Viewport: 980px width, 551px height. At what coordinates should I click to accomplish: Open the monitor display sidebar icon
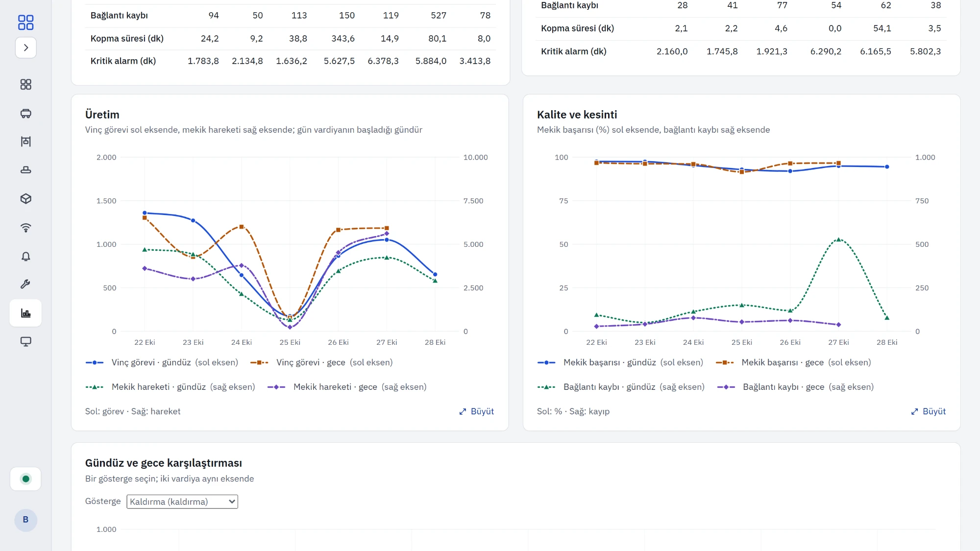pos(25,341)
